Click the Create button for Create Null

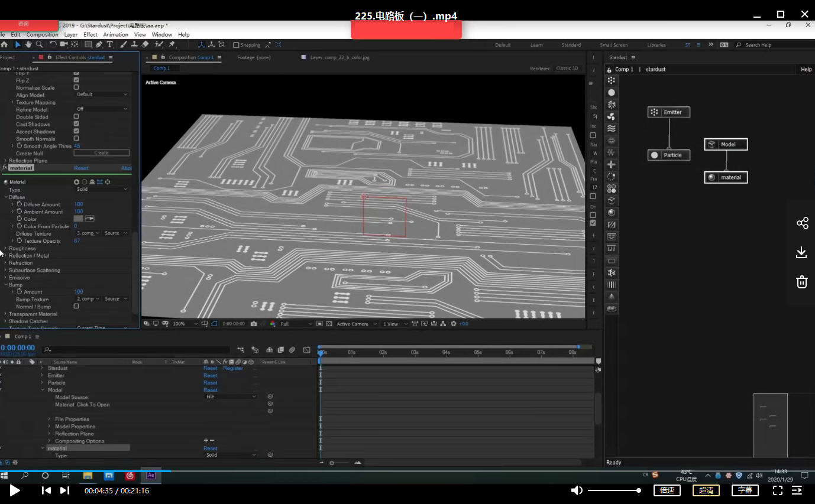(101, 153)
